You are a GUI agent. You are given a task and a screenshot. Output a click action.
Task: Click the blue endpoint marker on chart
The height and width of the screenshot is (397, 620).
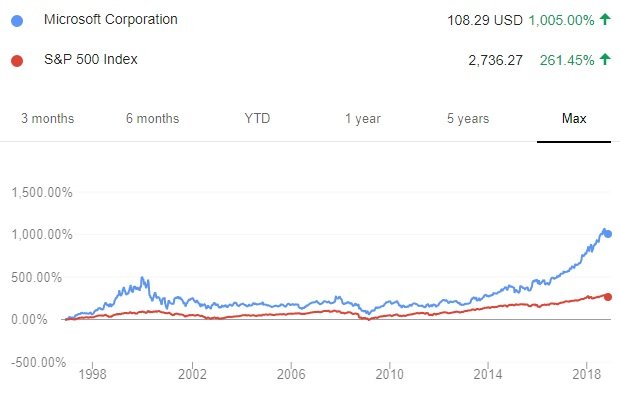coord(608,234)
